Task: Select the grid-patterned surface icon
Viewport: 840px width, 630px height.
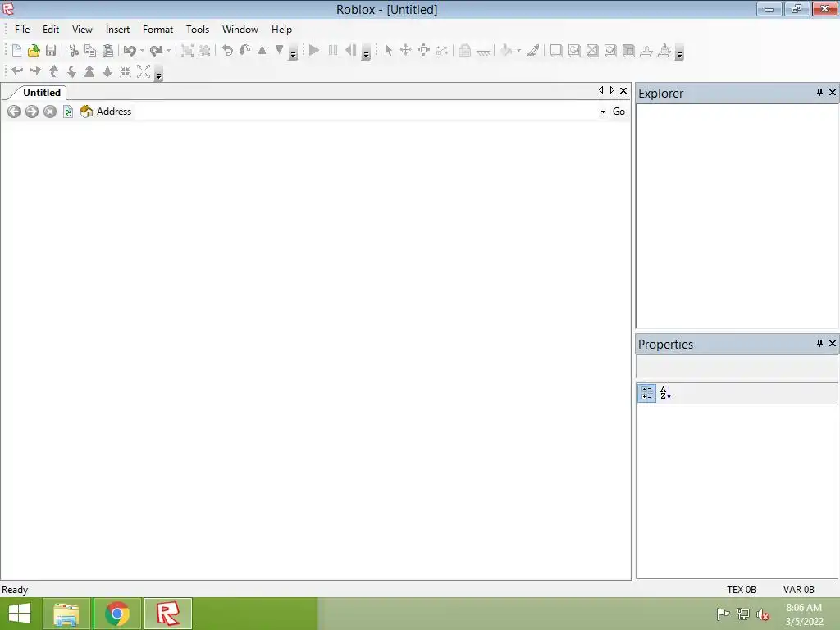Action: point(628,50)
